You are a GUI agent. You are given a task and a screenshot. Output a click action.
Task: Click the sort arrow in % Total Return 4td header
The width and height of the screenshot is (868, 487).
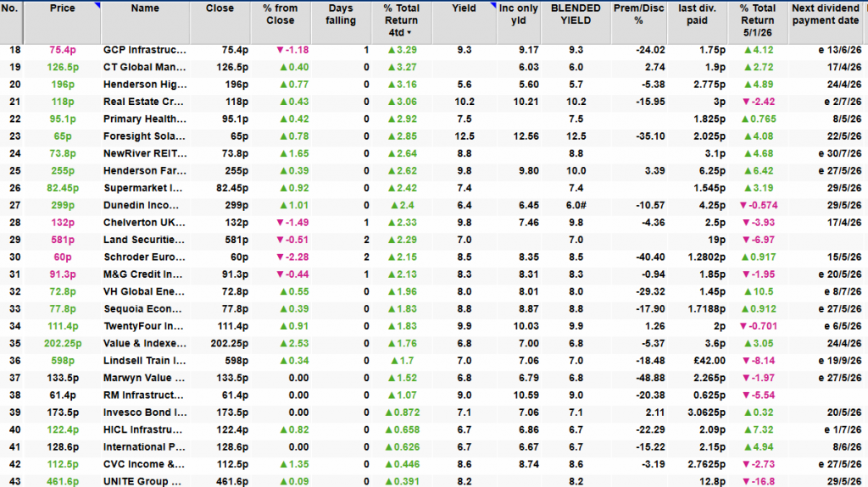[411, 33]
